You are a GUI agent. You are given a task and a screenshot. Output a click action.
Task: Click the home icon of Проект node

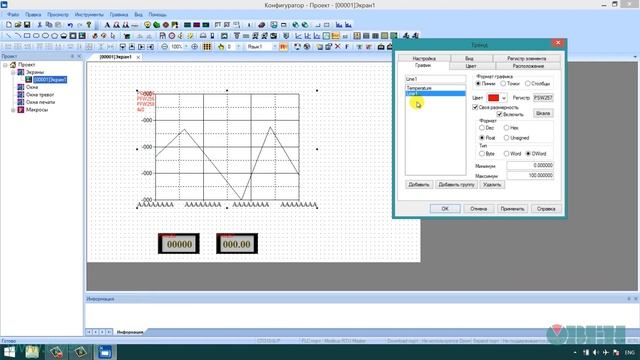[13, 64]
